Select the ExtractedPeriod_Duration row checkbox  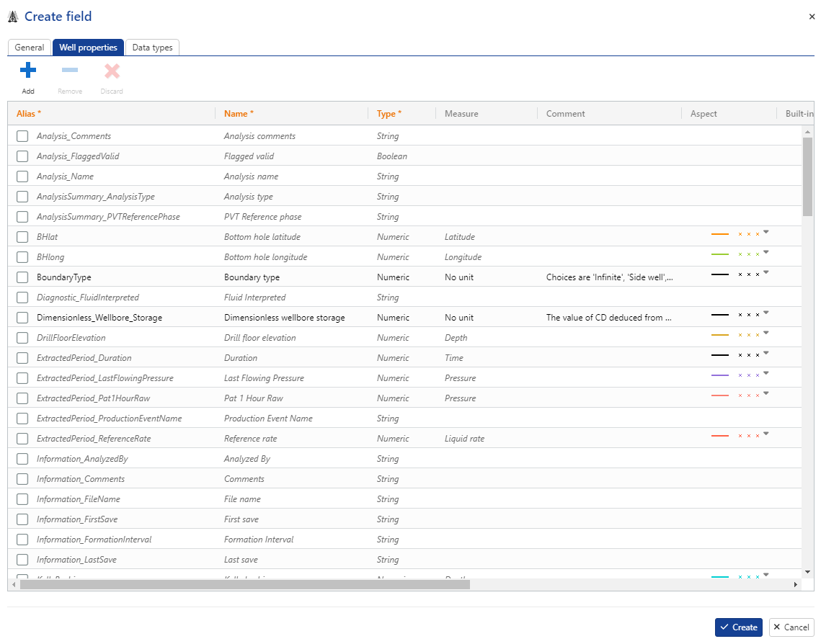(x=22, y=358)
